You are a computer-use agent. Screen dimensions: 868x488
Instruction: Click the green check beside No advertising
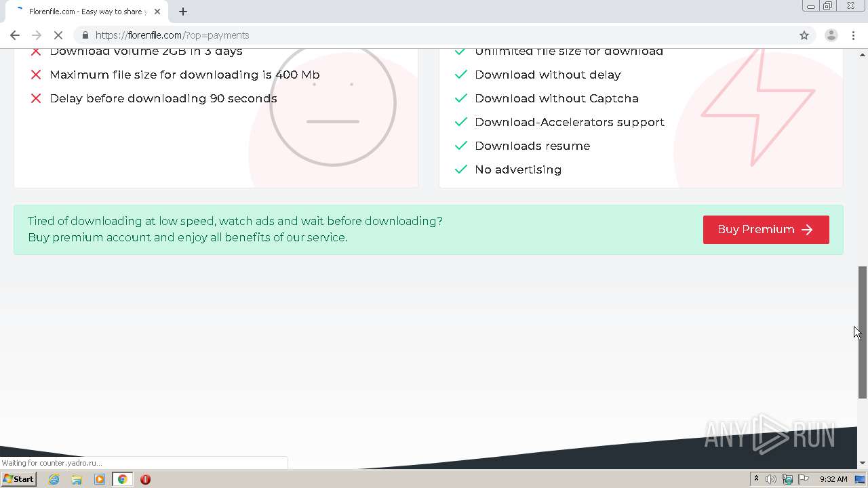click(461, 169)
